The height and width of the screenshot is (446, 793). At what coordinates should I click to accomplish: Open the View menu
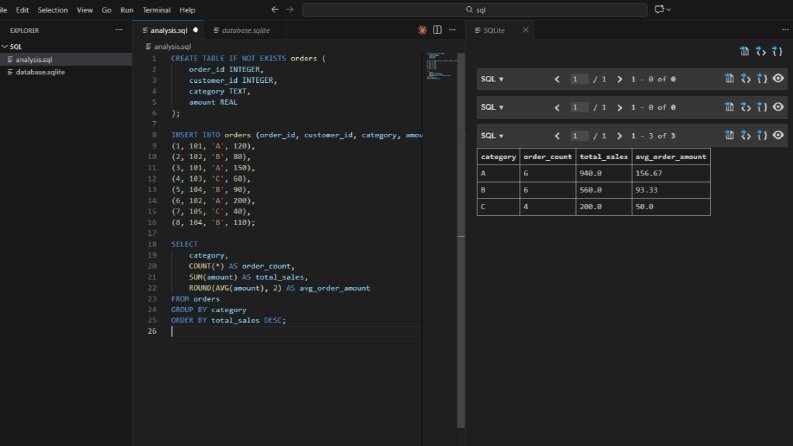coord(84,10)
